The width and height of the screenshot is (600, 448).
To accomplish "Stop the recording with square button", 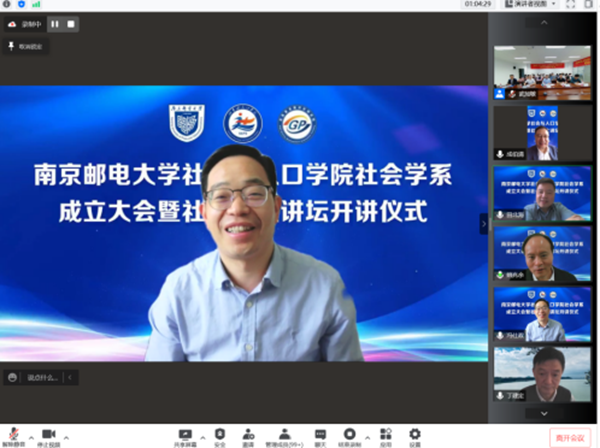I will point(71,23).
